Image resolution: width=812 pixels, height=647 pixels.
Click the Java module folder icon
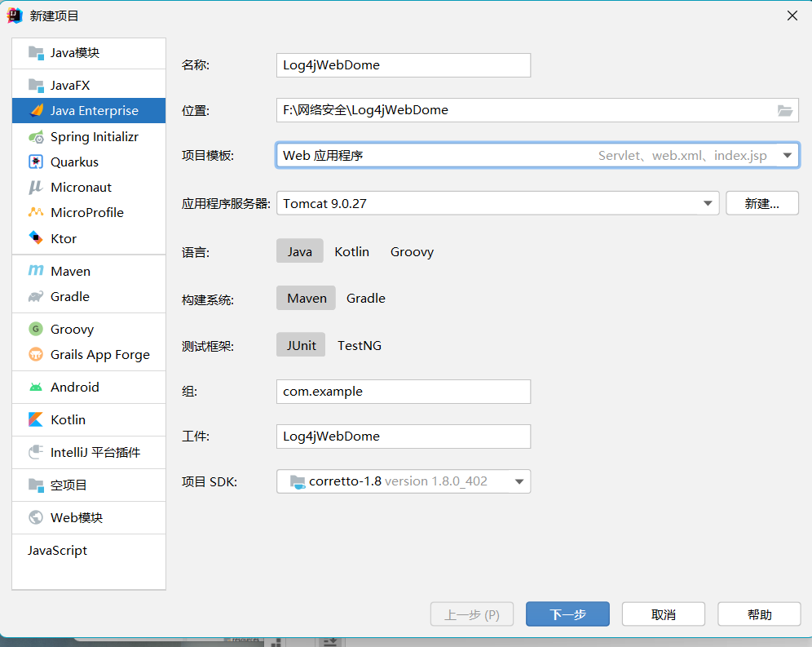point(36,53)
